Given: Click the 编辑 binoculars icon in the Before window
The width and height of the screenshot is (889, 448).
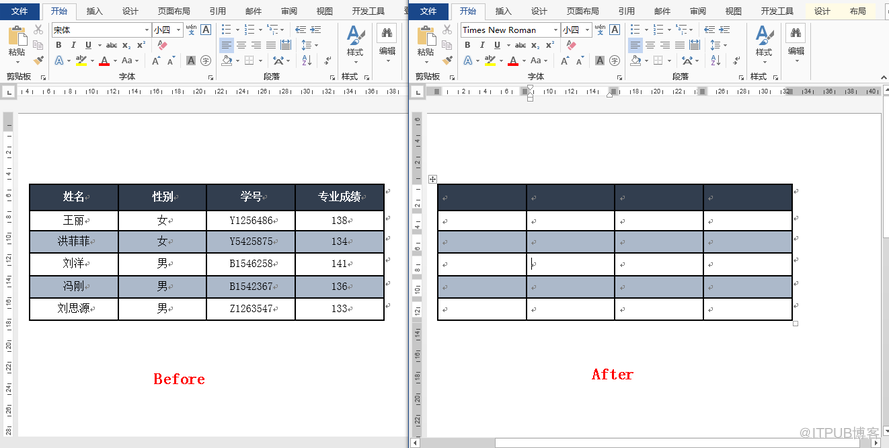Looking at the screenshot, I should tap(387, 35).
